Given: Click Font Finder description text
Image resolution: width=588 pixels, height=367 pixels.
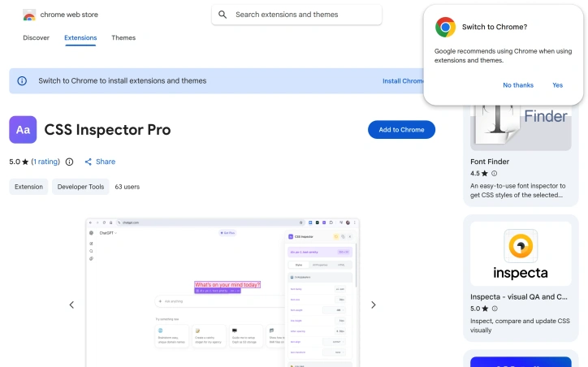Looking at the screenshot, I should coord(517,191).
